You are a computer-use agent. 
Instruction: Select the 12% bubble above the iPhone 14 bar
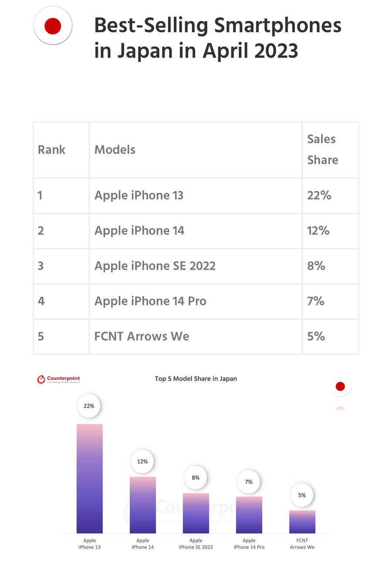pos(142,461)
